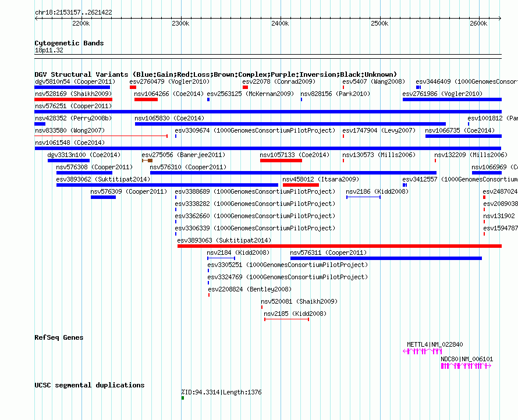The height and width of the screenshot is (420, 518).
Task: Click esv3412557 variant label
Action: [x=460, y=179]
